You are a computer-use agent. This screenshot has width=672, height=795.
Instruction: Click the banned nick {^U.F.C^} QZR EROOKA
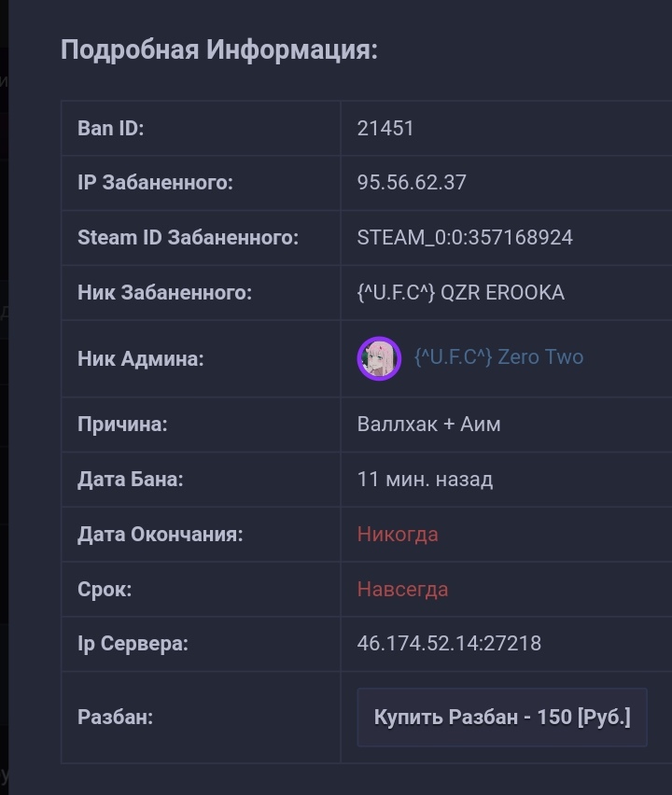click(460, 293)
